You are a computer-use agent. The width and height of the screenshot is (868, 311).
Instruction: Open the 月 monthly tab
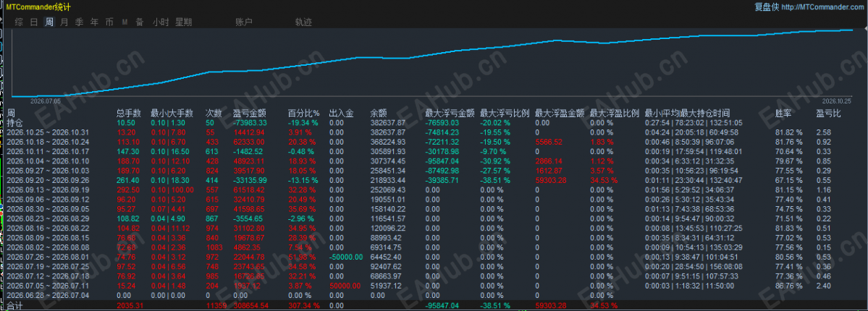64,22
